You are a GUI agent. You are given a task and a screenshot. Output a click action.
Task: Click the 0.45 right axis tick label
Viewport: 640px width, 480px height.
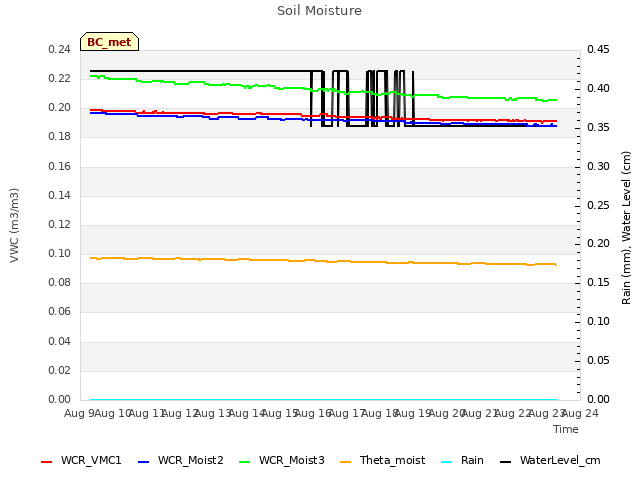click(598, 49)
